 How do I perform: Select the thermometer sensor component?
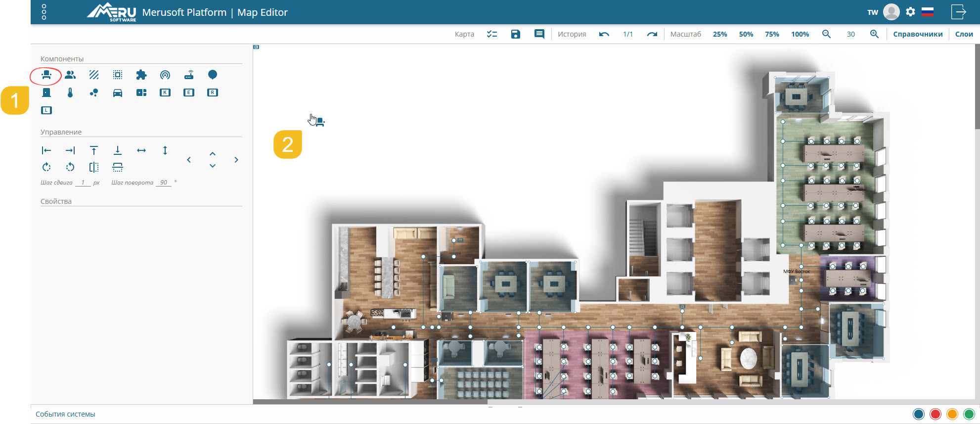pyautogui.click(x=70, y=93)
